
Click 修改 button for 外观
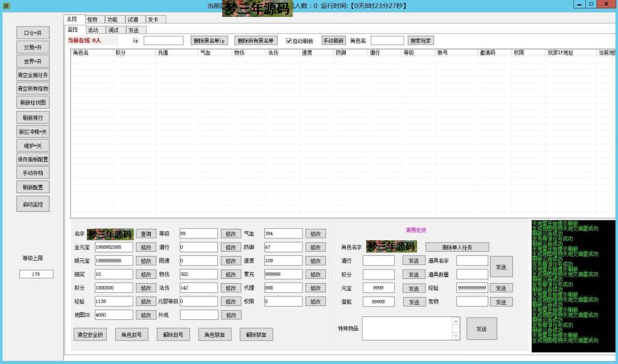tap(231, 315)
